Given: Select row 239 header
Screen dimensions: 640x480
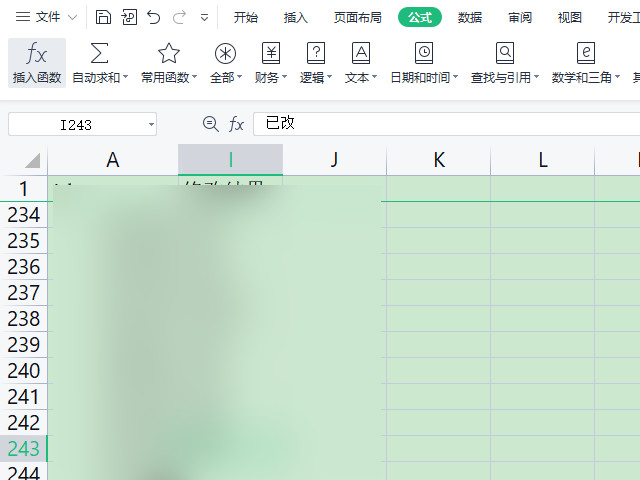Looking at the screenshot, I should pyautogui.click(x=24, y=345).
